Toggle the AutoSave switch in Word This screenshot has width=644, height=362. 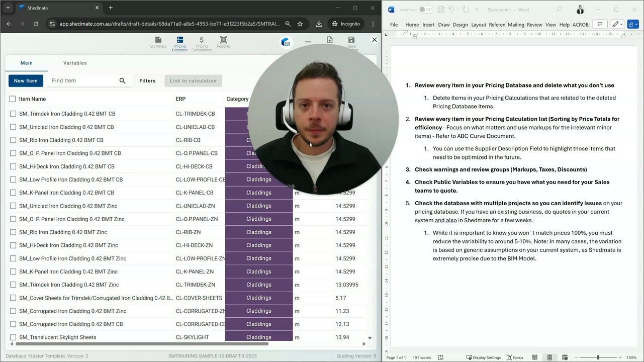(x=425, y=10)
